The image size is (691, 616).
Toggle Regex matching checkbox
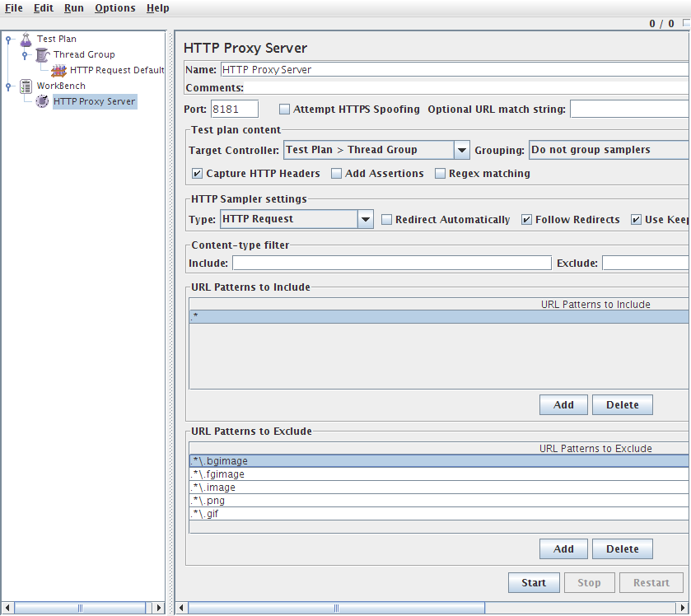coord(440,174)
